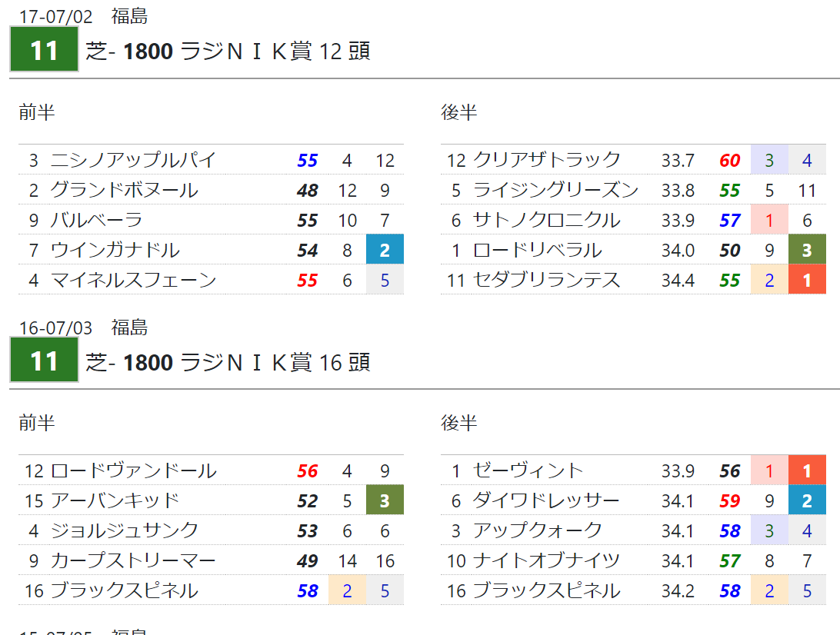Open the 12 頭 ラジＮＩＫ賞 race title
Screen dimensions: 840x635
pos(228,51)
